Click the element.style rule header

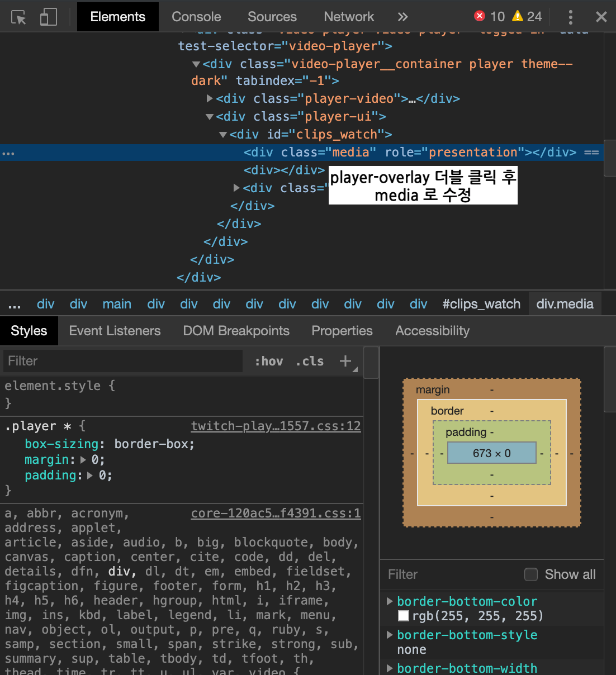pos(60,386)
